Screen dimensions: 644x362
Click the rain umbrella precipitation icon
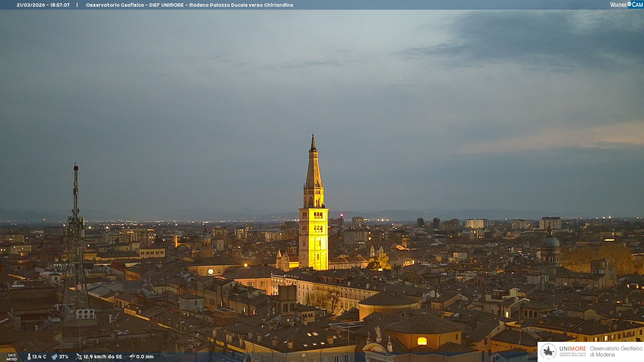tap(132, 357)
